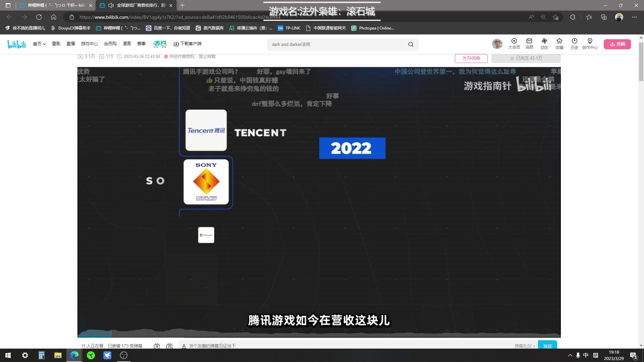The height and width of the screenshot is (362, 644).
Task: Toggle the danmaku display switch below the video
Action: 157,346
